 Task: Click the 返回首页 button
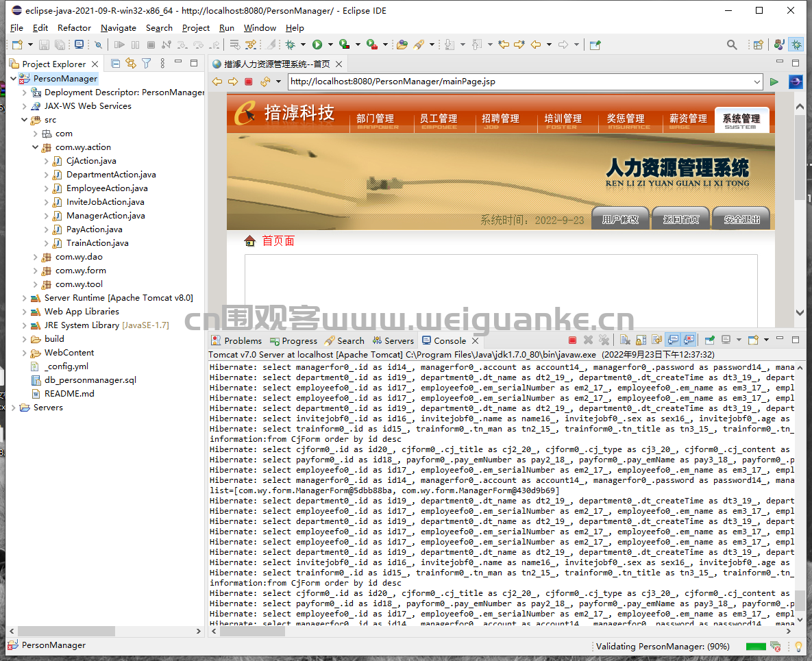pos(681,219)
